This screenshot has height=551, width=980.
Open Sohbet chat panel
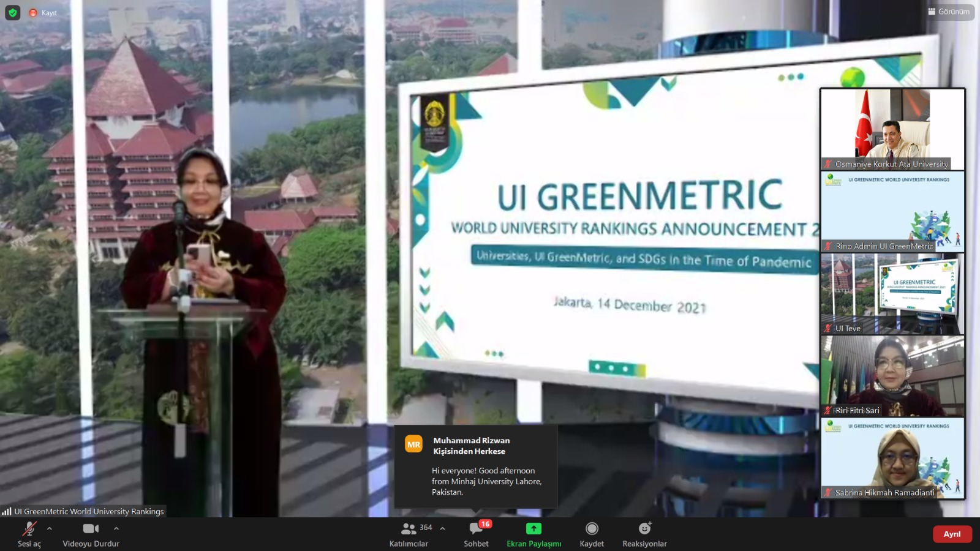(x=476, y=534)
